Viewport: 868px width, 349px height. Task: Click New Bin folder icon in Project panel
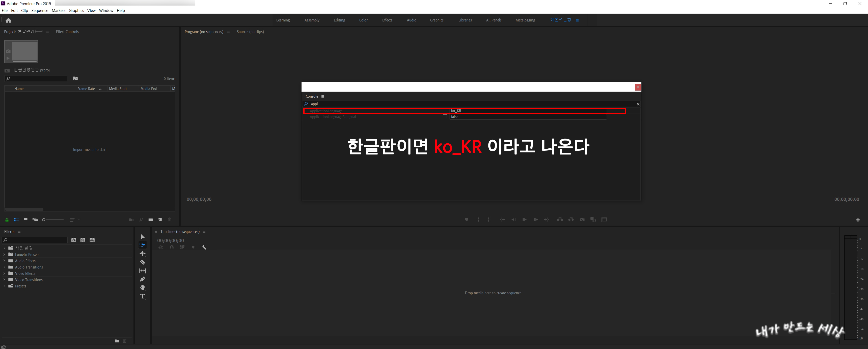pos(151,220)
